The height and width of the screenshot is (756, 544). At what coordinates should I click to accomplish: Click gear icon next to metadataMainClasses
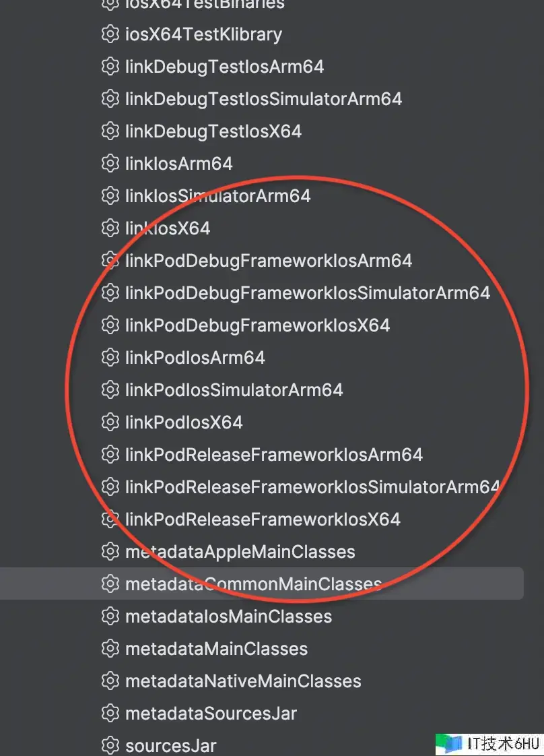110,648
